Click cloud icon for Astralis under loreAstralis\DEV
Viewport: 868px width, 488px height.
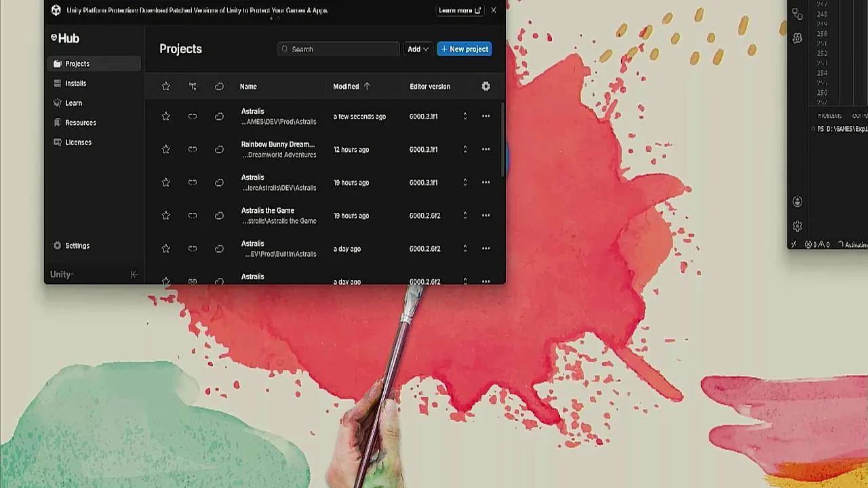pyautogui.click(x=219, y=182)
